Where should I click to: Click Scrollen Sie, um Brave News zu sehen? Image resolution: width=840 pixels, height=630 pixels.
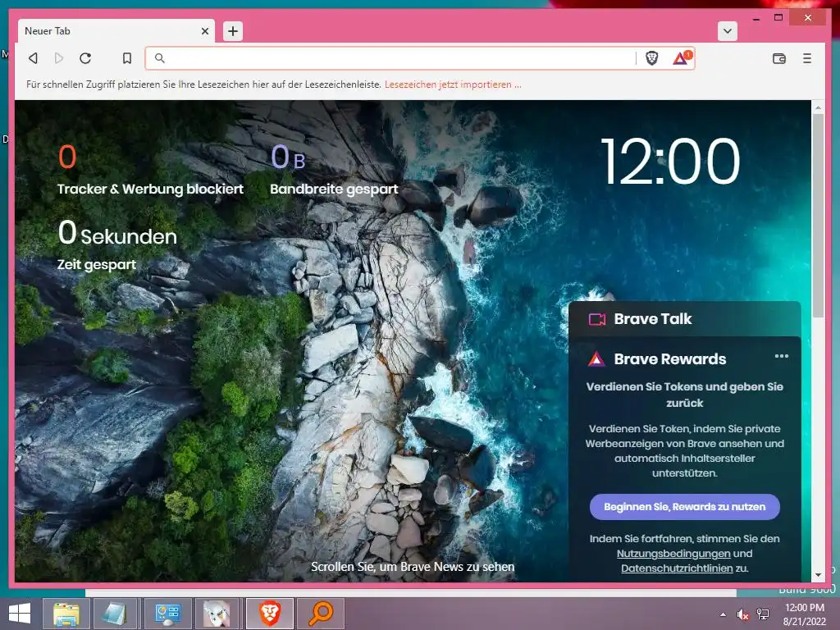coord(413,567)
